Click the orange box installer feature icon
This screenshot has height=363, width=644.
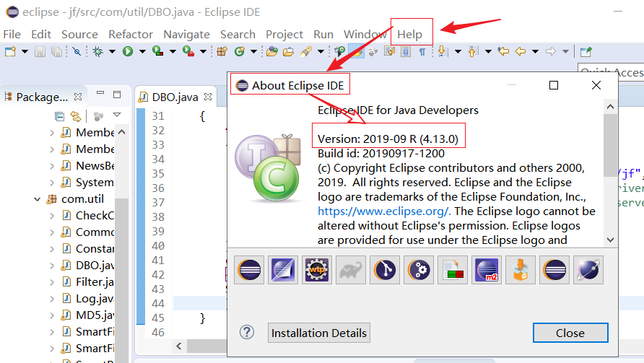pyautogui.click(x=521, y=270)
